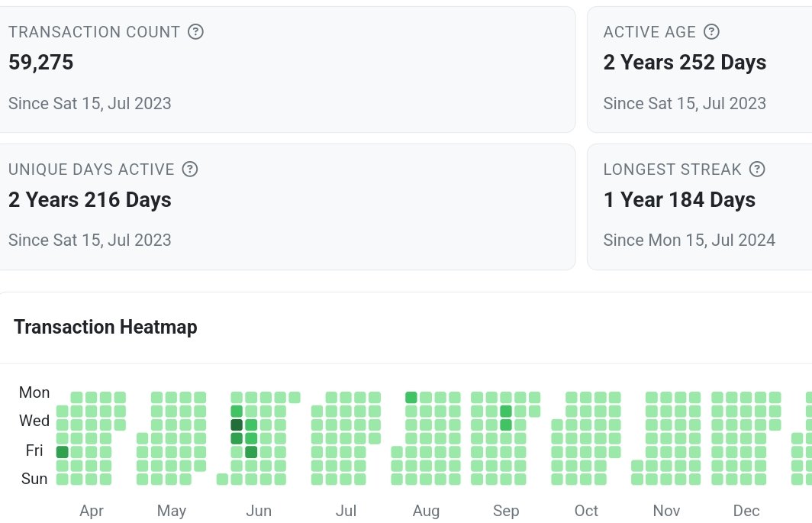This screenshot has width=812, height=523.
Task: Select the value 2 Years 252 Days
Action: coord(685,63)
